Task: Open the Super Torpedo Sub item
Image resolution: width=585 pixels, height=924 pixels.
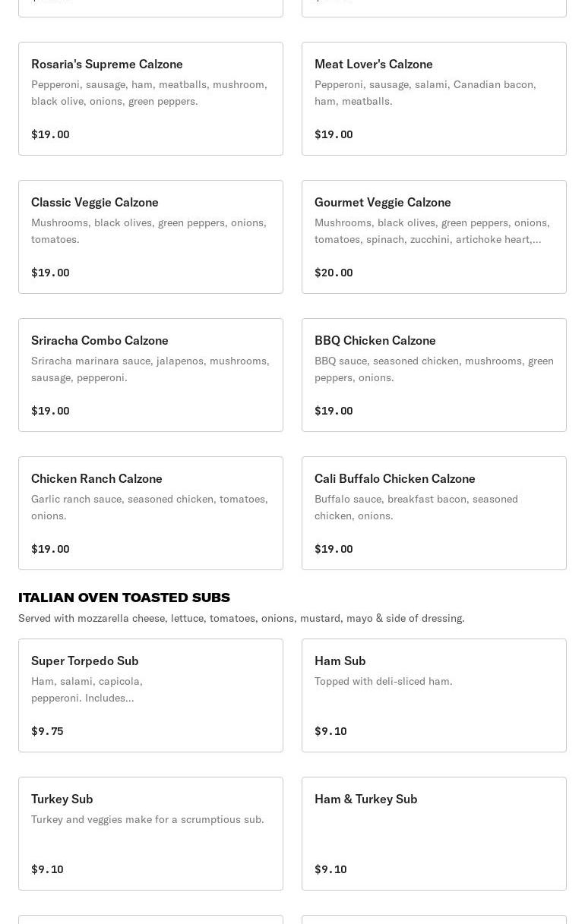Action: (150, 695)
